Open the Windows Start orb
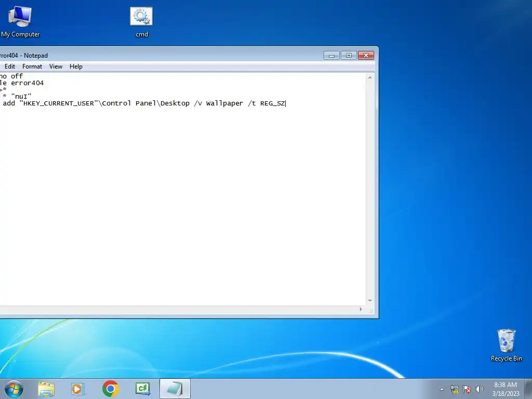This screenshot has height=399, width=532. [x=14, y=389]
